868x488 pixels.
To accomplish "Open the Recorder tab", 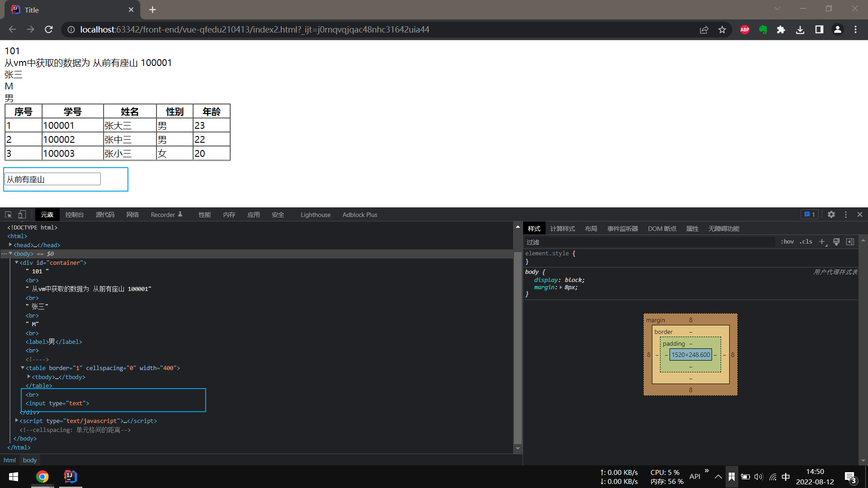I will point(166,215).
